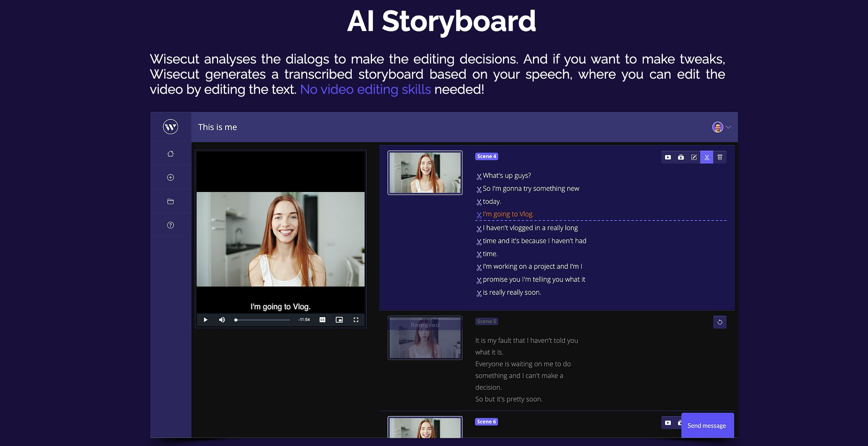The height and width of the screenshot is (446, 868).
Task: Create a new project with the plus icon
Action: 170,177
